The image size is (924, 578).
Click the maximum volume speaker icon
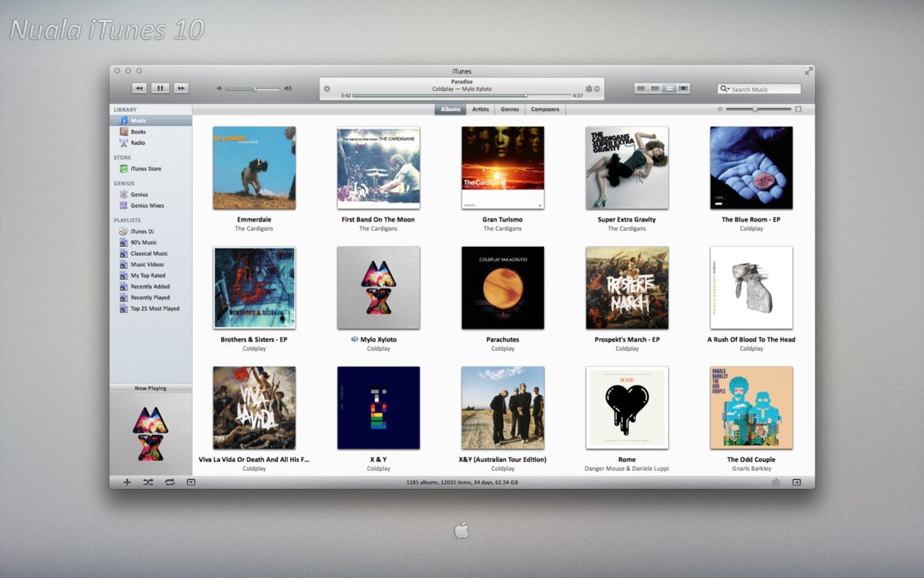(x=288, y=88)
